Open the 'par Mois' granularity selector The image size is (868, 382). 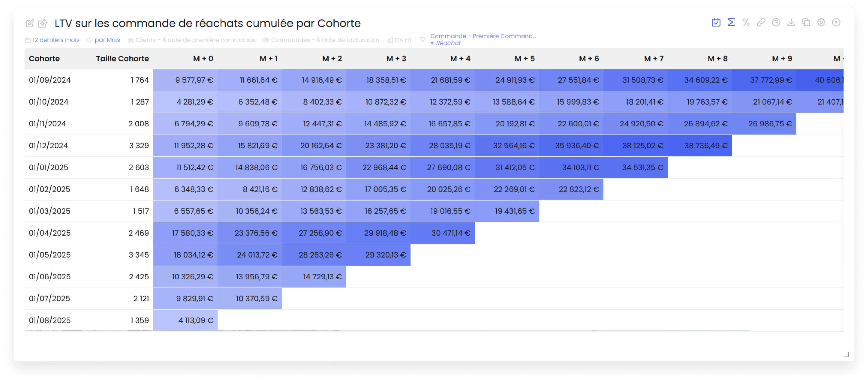pos(104,40)
